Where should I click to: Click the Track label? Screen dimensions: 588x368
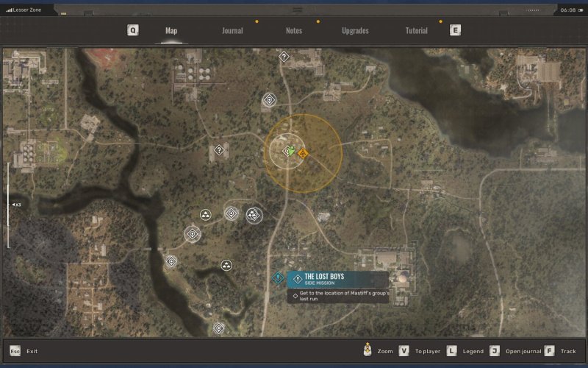(568, 352)
